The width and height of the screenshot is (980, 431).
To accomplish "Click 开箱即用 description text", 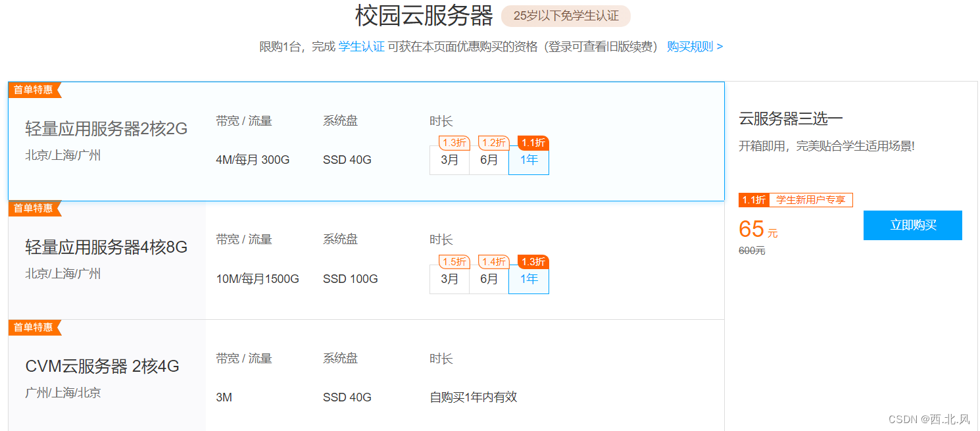I will [x=827, y=146].
